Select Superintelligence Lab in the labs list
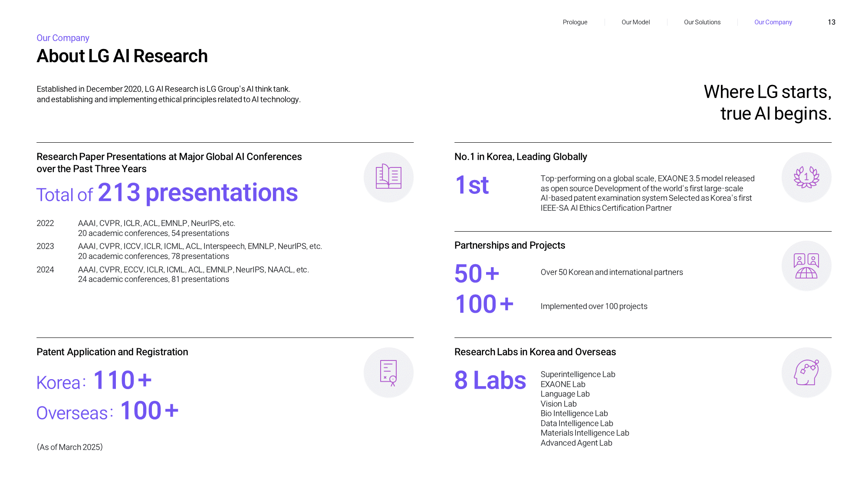Image resolution: width=868 pixels, height=488 pixels. (578, 374)
